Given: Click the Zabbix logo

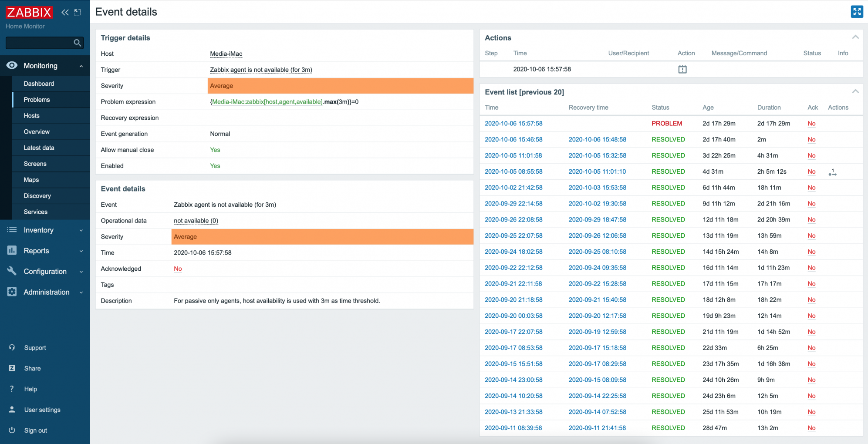Looking at the screenshot, I should pyautogui.click(x=29, y=12).
